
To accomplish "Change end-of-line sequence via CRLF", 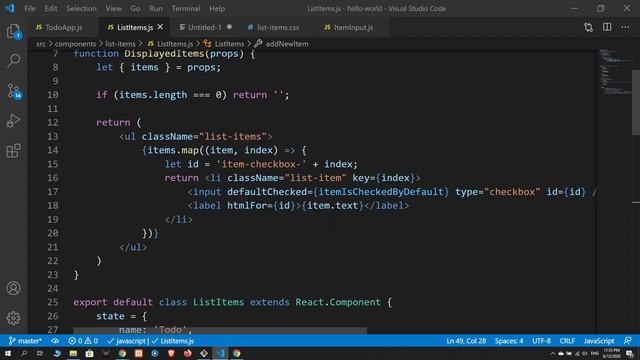I will coord(567,341).
